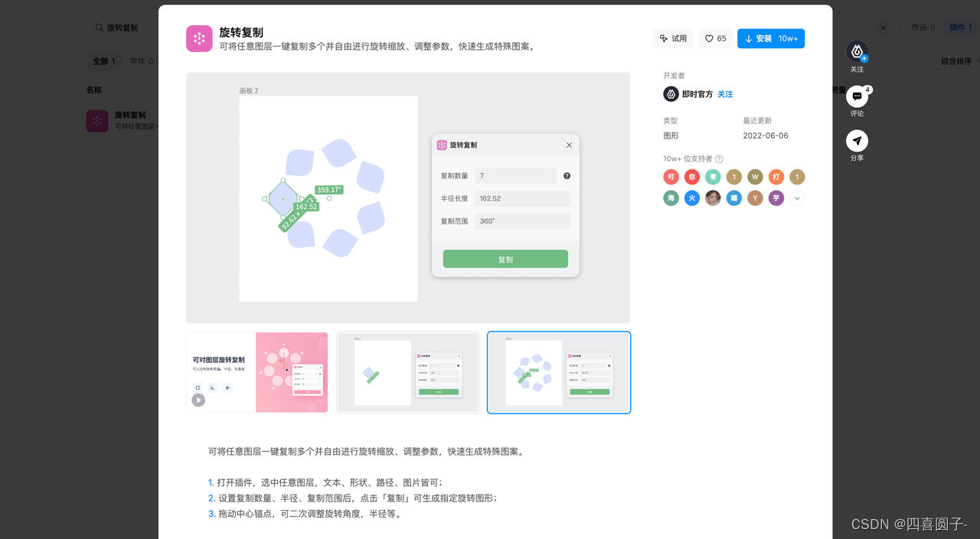Switch to the 作品 tab in the background page
This screenshot has width=980, height=539.
pyautogui.click(x=923, y=28)
